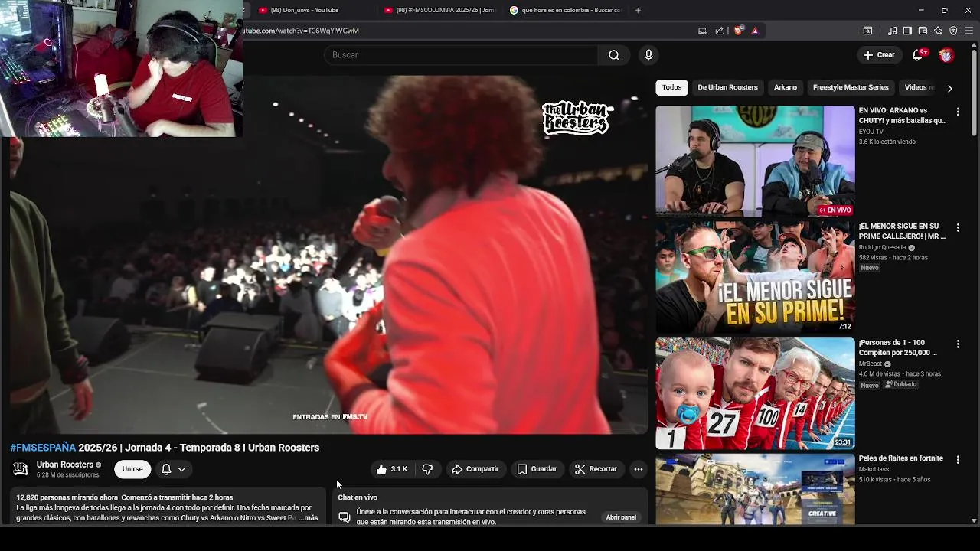Click Brave Rewards triangle icon
The height and width of the screenshot is (551, 980).
click(755, 31)
